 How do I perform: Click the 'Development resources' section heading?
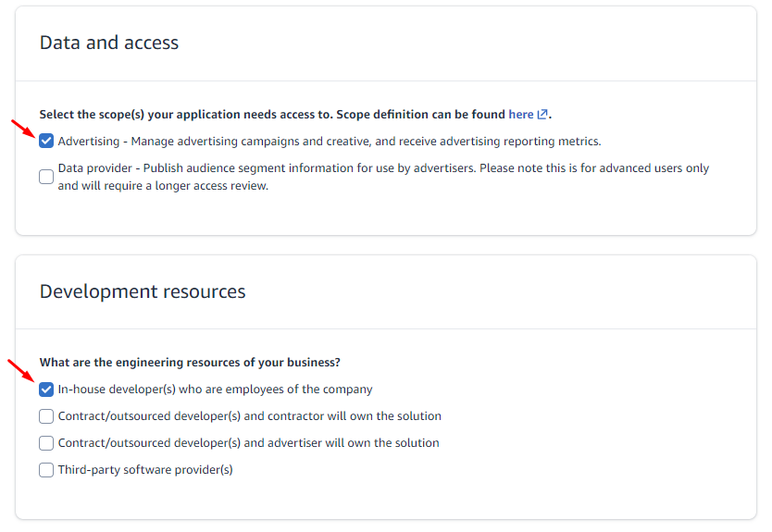coord(143,291)
